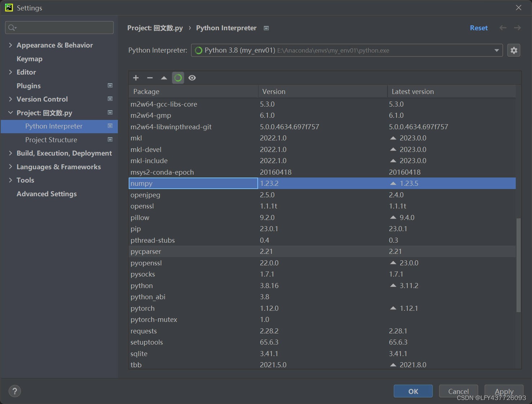Viewport: 532px width, 404px height.
Task: Toggle the Use Conda package manager button
Action: tap(178, 78)
